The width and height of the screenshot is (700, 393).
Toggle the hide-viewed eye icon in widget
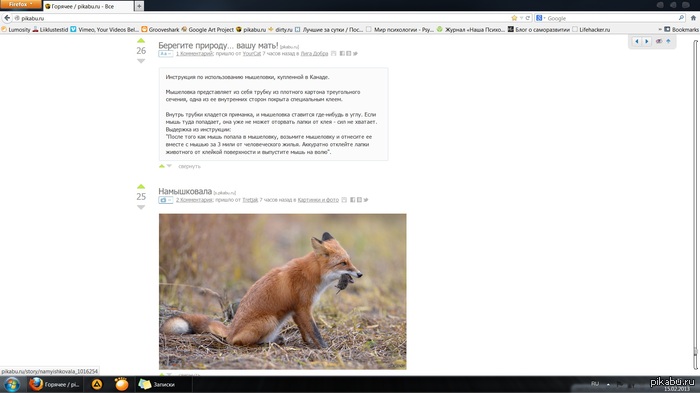click(658, 41)
